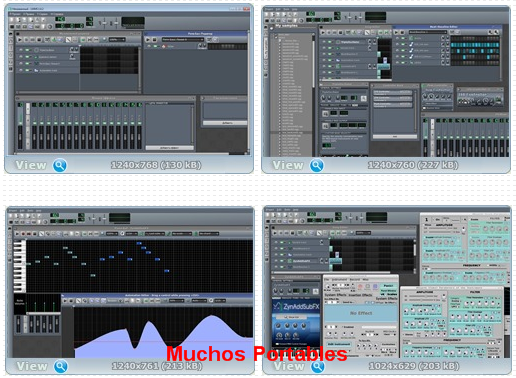The width and height of the screenshot is (516, 378).
Task: Open the View link for the 1240x761 screenshot
Action: [32, 366]
